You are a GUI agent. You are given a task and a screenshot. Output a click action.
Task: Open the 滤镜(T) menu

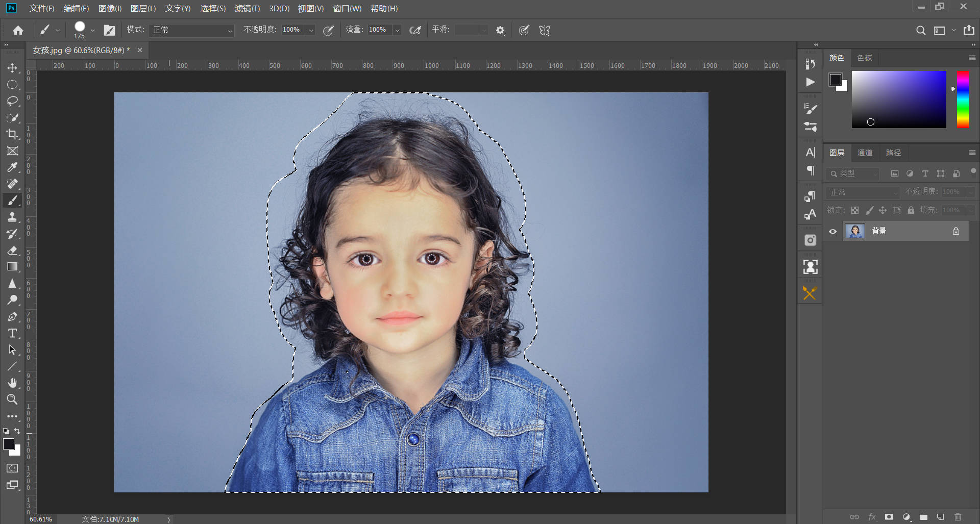[x=247, y=9]
